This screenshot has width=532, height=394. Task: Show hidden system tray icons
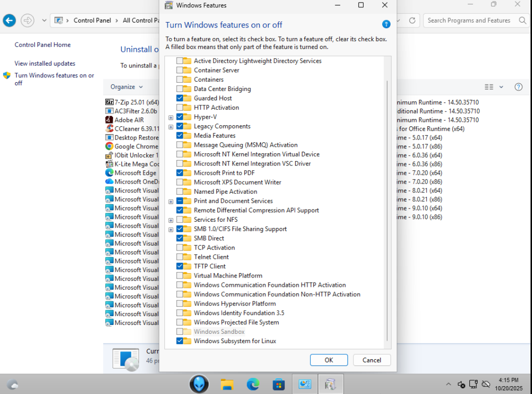point(448,384)
